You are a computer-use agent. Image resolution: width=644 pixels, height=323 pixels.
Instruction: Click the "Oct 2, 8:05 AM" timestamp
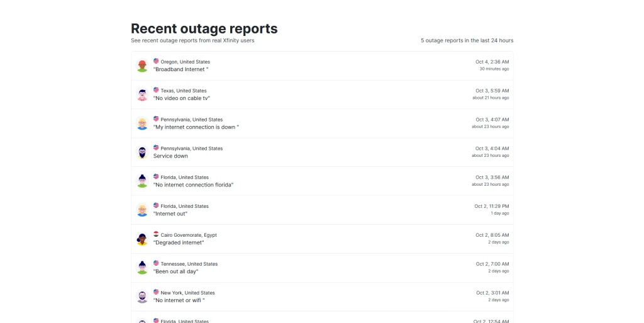[492, 235]
